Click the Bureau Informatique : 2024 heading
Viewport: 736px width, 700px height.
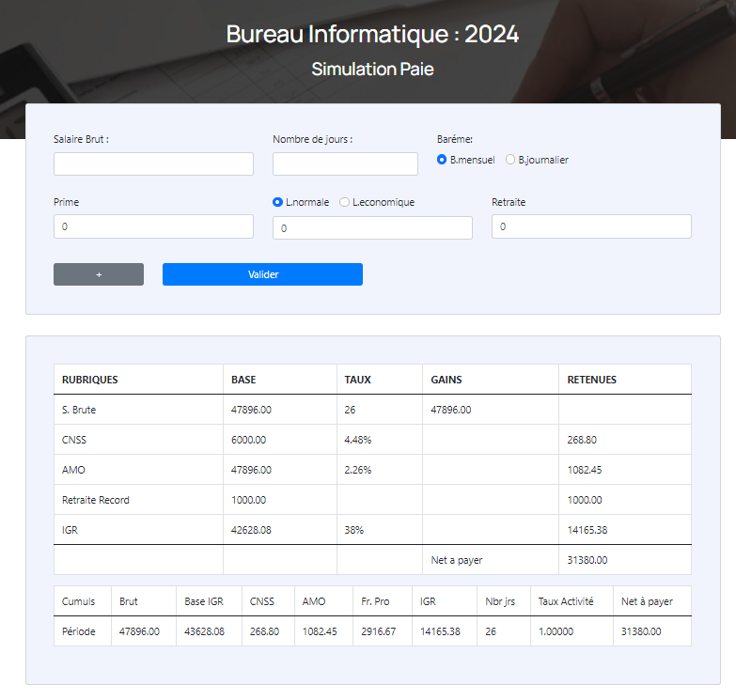[x=372, y=35]
